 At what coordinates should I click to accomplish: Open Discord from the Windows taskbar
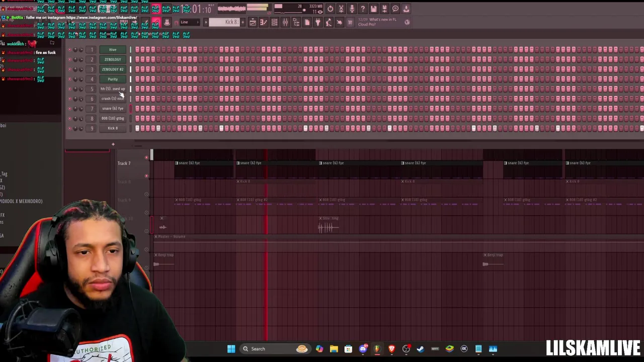363,349
